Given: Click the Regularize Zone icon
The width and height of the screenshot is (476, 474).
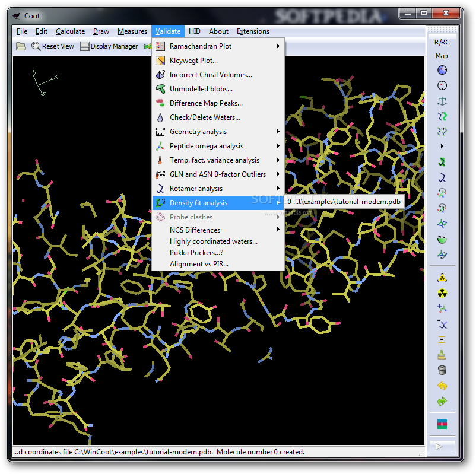Looking at the screenshot, I should coord(442,85).
